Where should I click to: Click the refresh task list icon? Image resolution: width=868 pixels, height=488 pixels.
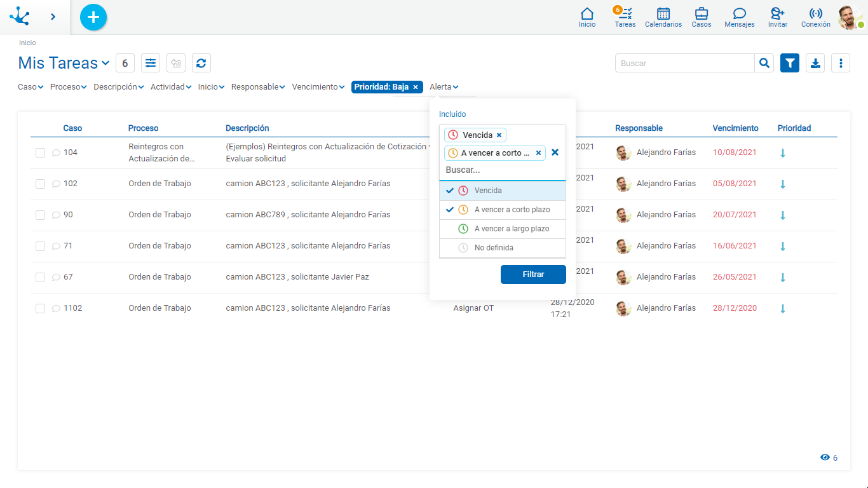[201, 63]
